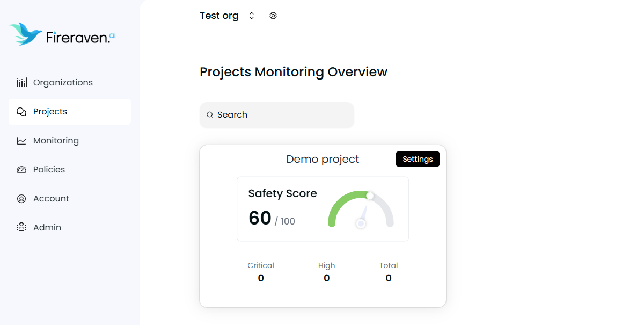Image resolution: width=644 pixels, height=325 pixels.
Task: Open Admin via the people icon
Action: [x=21, y=227]
